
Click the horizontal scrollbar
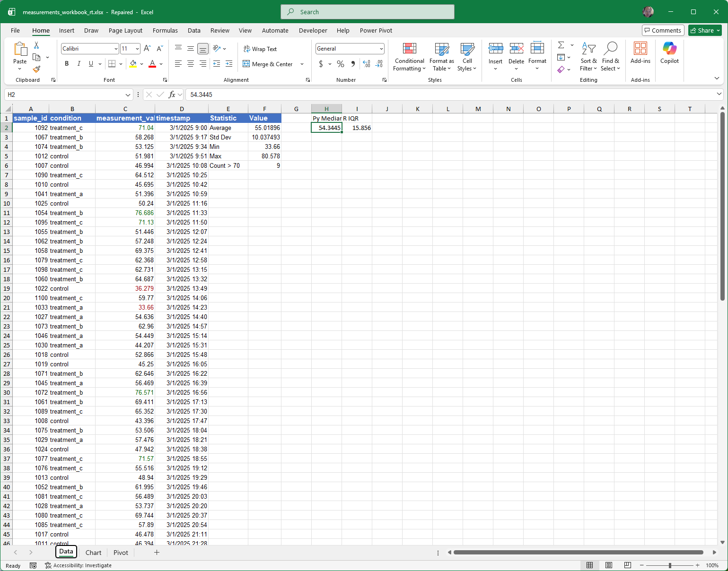[x=578, y=552]
